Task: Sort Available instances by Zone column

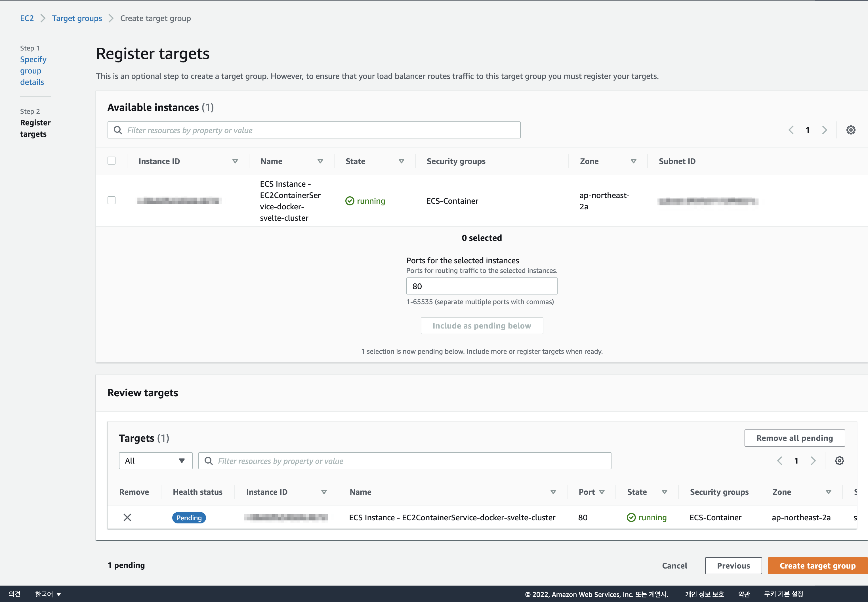Action: [633, 161]
